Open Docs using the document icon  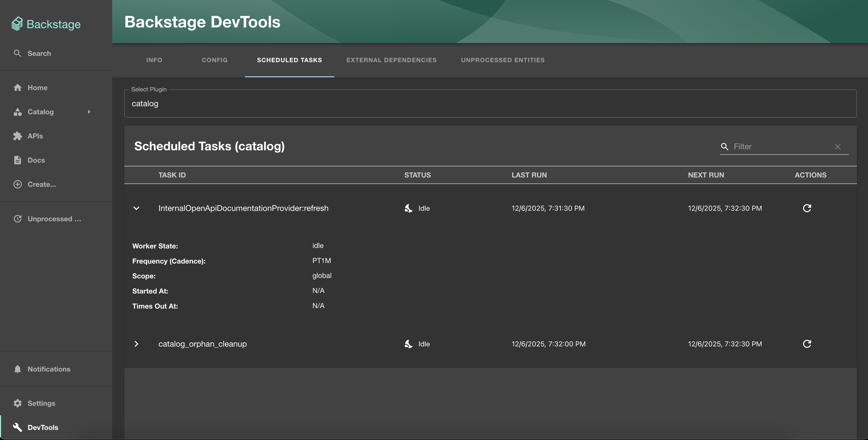pyautogui.click(x=18, y=160)
